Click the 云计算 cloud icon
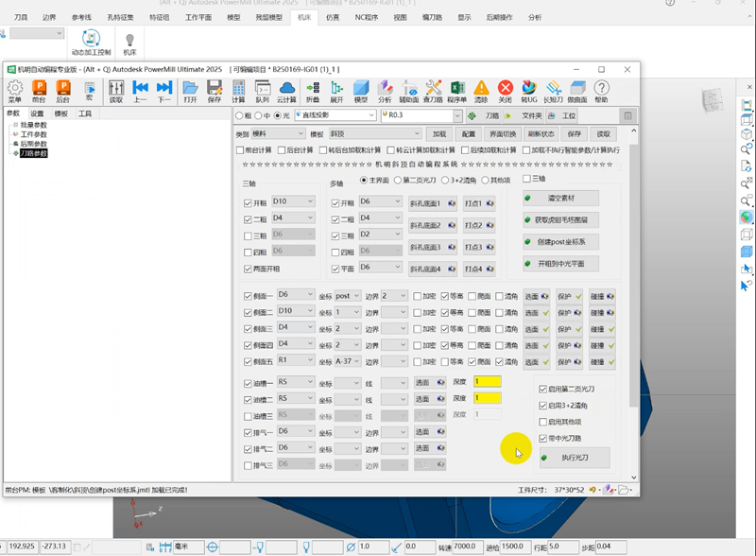This screenshot has width=756, height=556. [x=287, y=90]
